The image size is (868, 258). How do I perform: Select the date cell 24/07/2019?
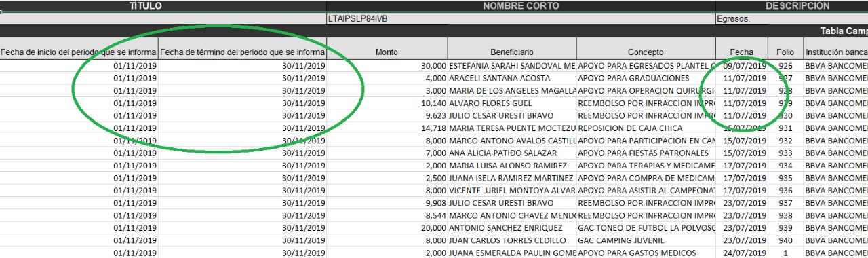(x=741, y=253)
